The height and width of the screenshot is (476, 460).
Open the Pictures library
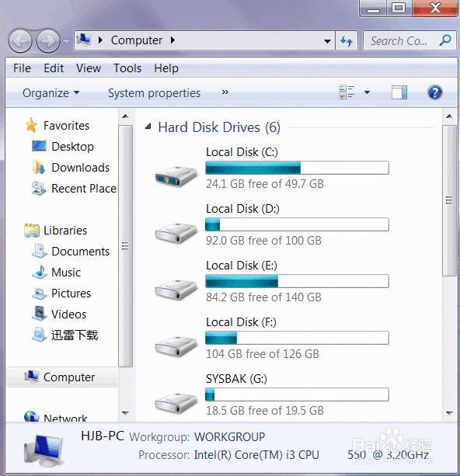point(71,293)
